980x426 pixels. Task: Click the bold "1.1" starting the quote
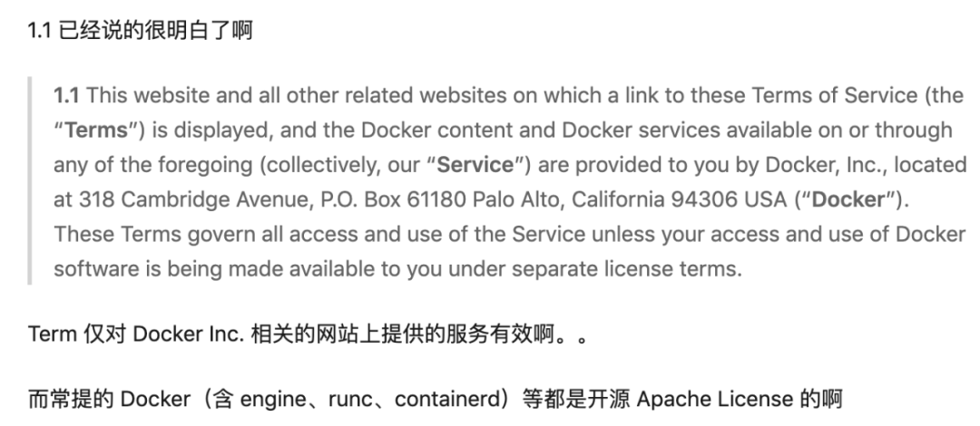66,95
